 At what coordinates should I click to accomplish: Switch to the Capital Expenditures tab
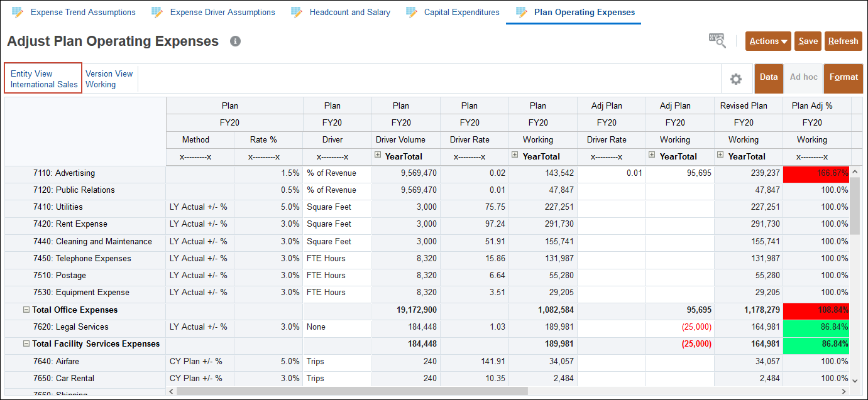(x=461, y=12)
